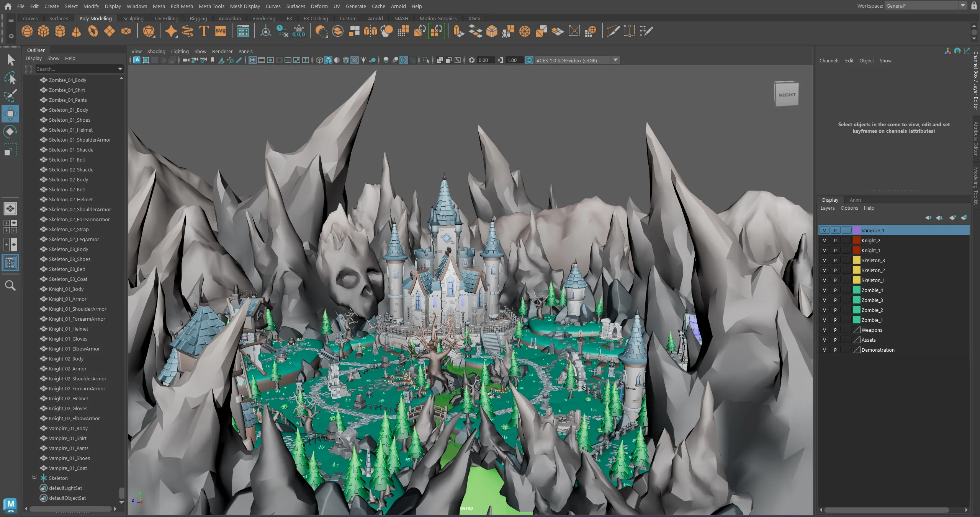
Task: Open the Anim layer tab
Action: 855,200
